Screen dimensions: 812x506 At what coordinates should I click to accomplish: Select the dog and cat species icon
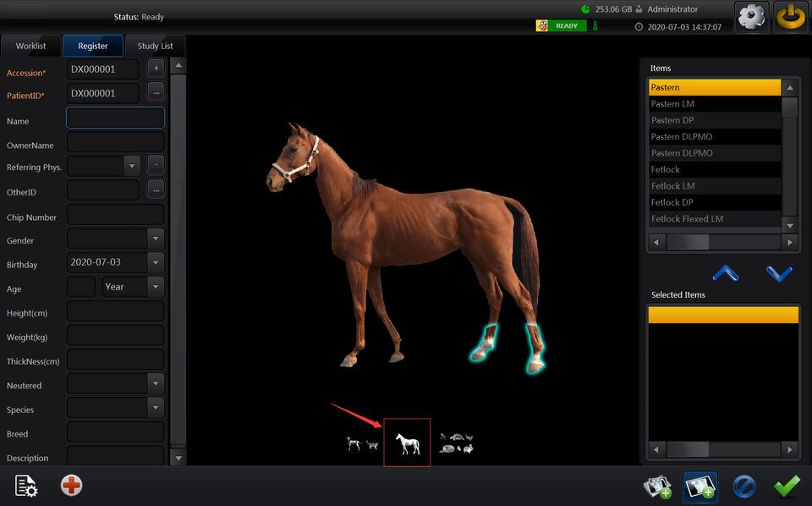[363, 443]
